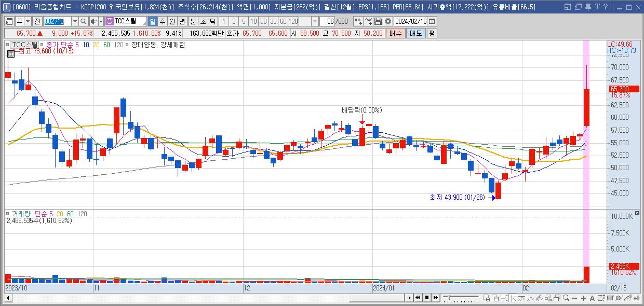
Task: Click the 평 button beside 매도
Action: tap(432, 33)
